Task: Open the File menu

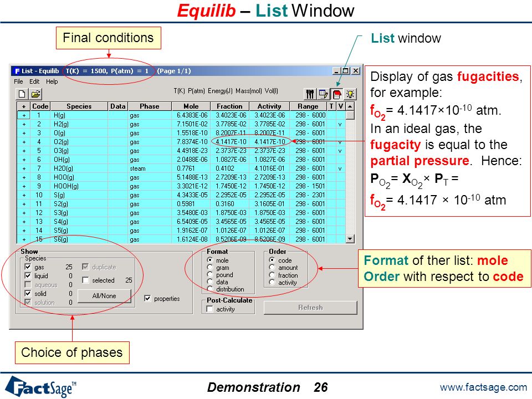Action: coord(18,81)
